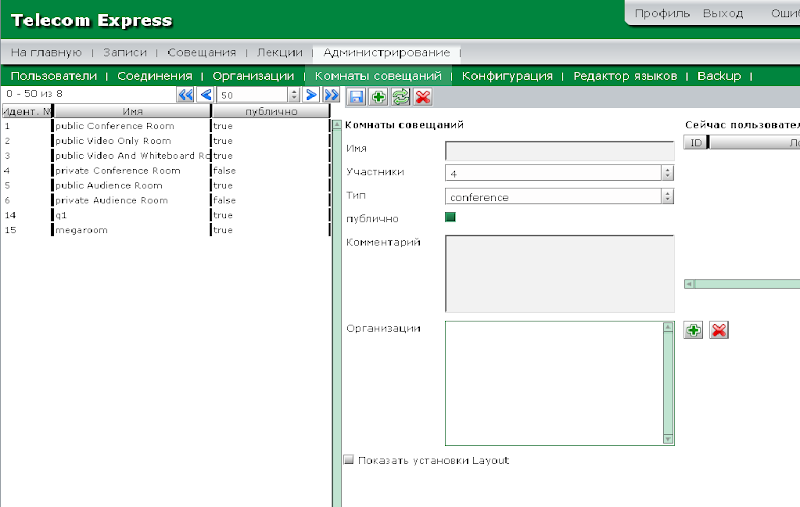The height and width of the screenshot is (507, 800).
Task: Open the 'Пользователи' admin tab
Action: click(54, 76)
